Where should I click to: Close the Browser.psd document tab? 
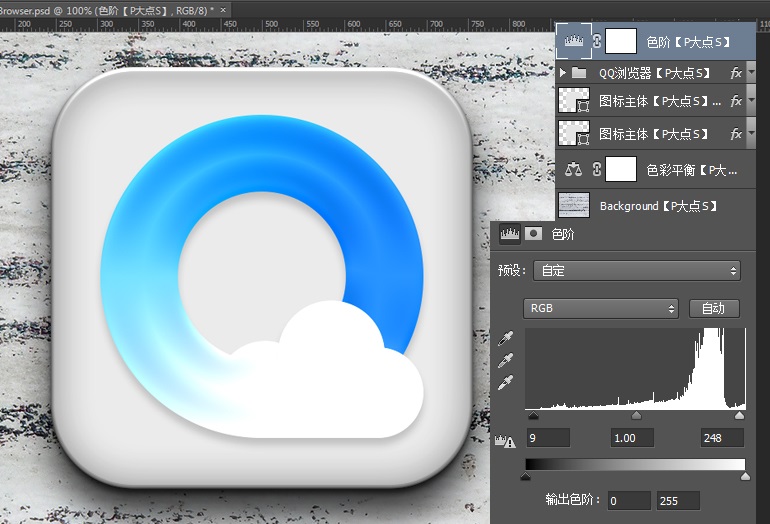(223, 10)
